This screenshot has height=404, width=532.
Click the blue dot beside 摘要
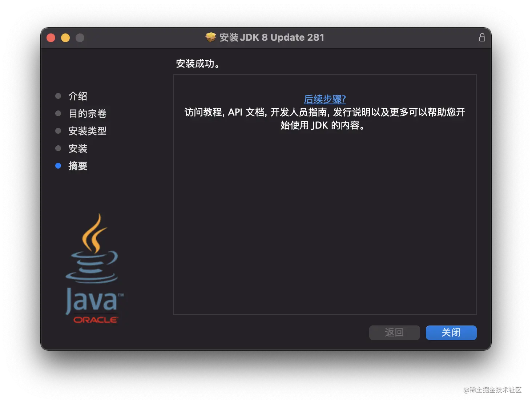click(x=58, y=166)
